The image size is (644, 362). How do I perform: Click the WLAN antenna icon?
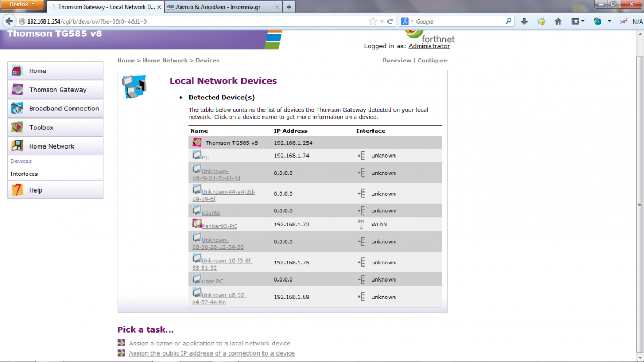click(362, 224)
